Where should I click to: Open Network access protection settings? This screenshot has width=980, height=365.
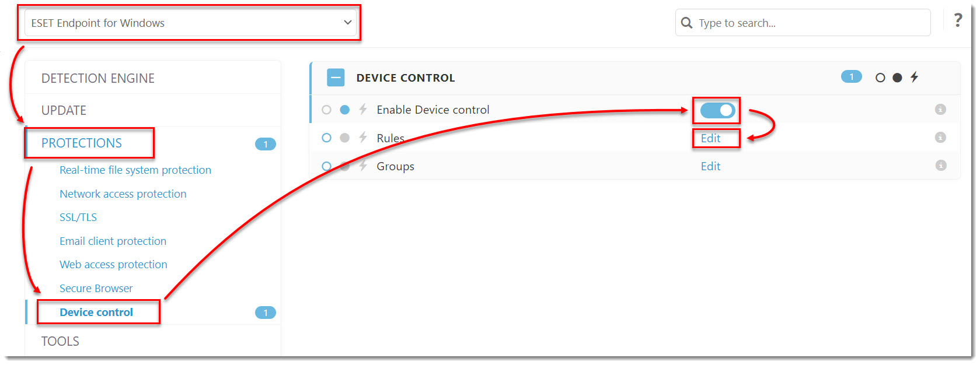123,194
